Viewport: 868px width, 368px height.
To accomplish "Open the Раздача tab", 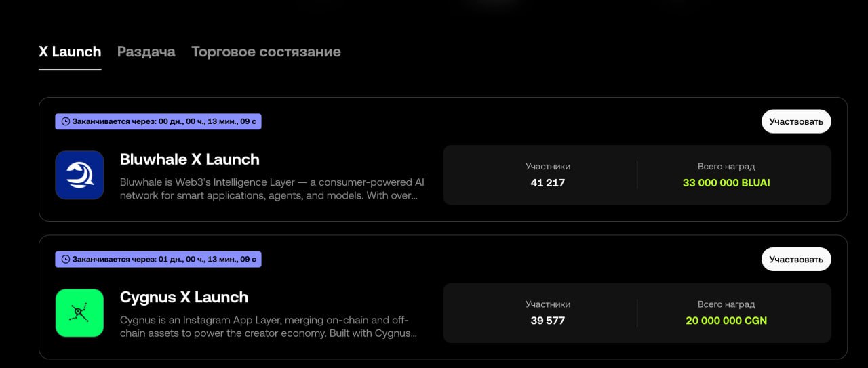I will [146, 52].
